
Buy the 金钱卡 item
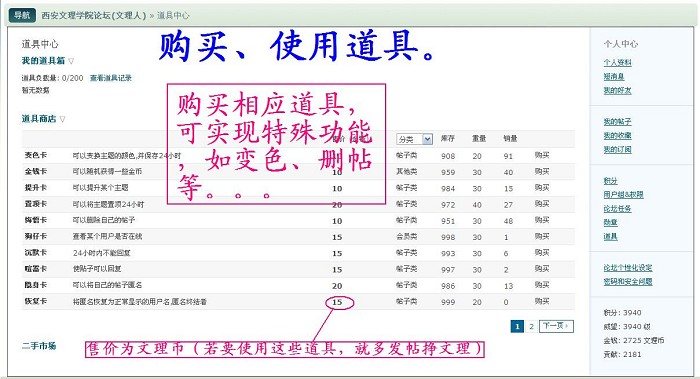click(542, 171)
